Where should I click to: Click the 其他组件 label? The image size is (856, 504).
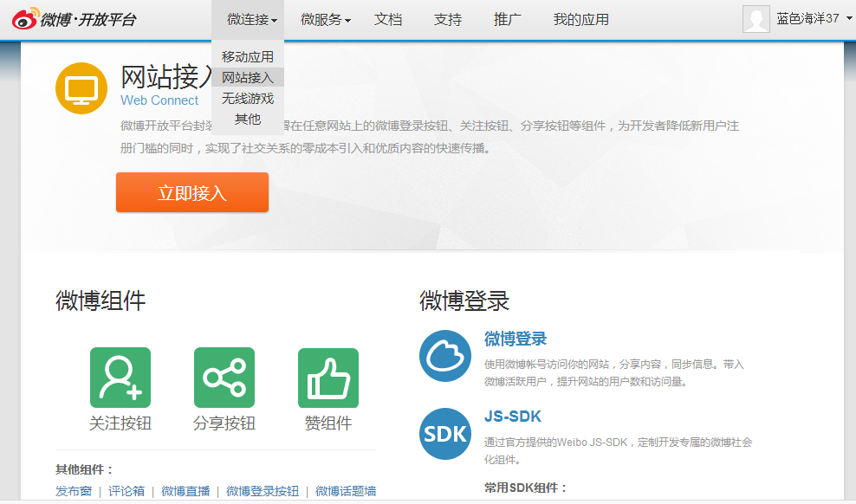[x=85, y=469]
